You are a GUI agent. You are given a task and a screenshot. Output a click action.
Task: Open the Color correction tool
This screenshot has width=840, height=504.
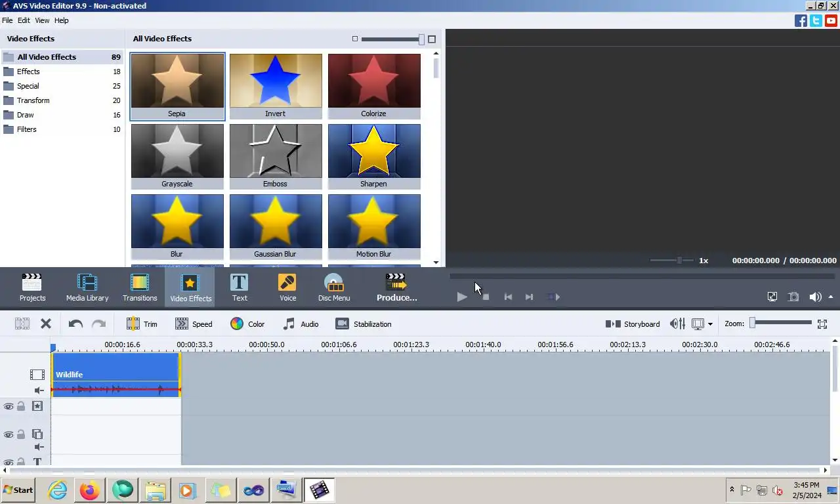(x=247, y=324)
